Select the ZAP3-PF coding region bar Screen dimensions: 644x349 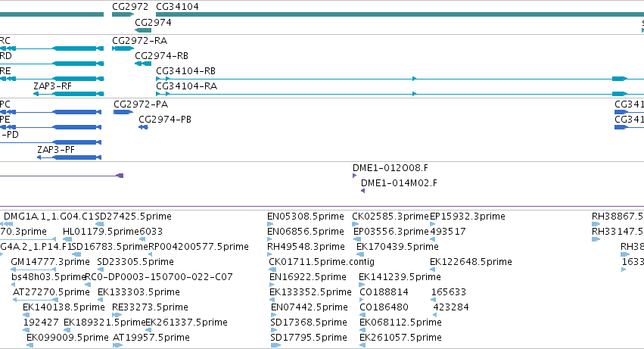click(x=76, y=157)
